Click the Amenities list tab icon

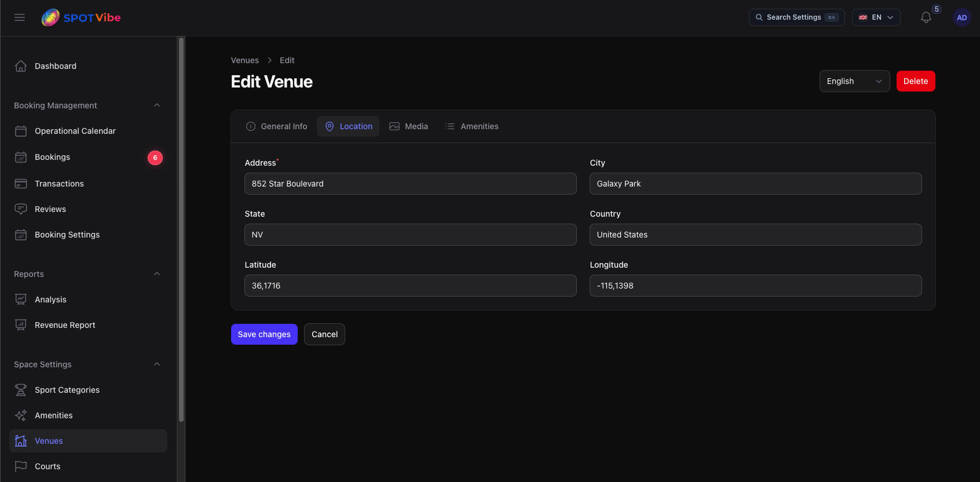(x=450, y=126)
